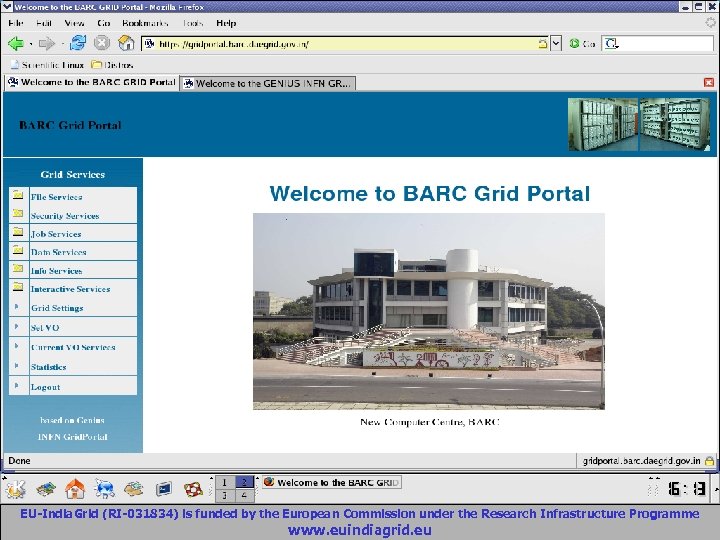Open the Distros bookmark folder
The height and width of the screenshot is (540, 720).
(x=112, y=65)
